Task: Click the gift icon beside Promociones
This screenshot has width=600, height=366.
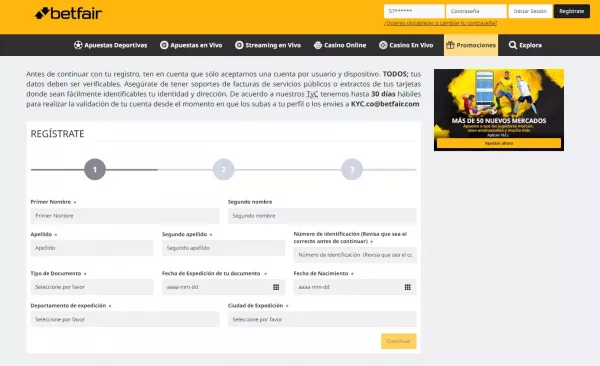Action: pyautogui.click(x=450, y=45)
